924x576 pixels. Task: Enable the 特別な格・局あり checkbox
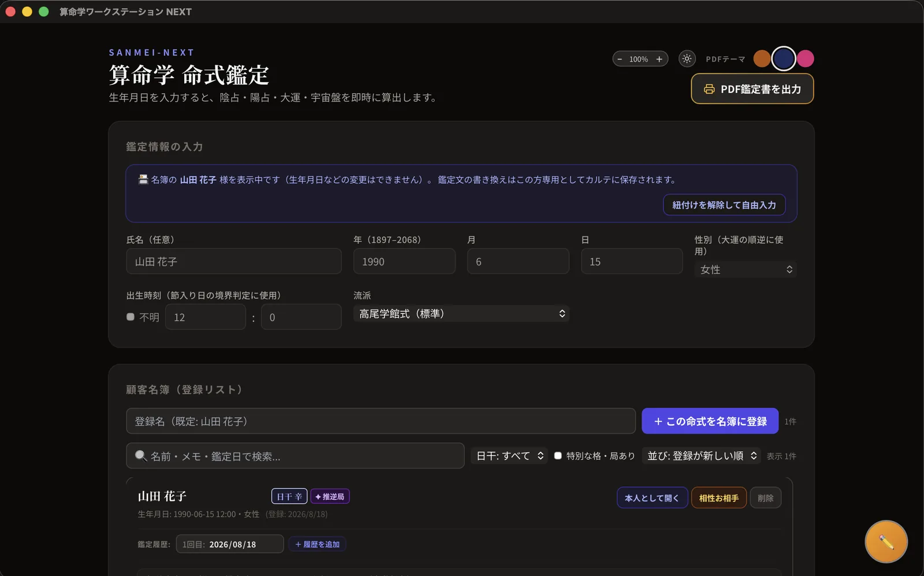coord(558,456)
